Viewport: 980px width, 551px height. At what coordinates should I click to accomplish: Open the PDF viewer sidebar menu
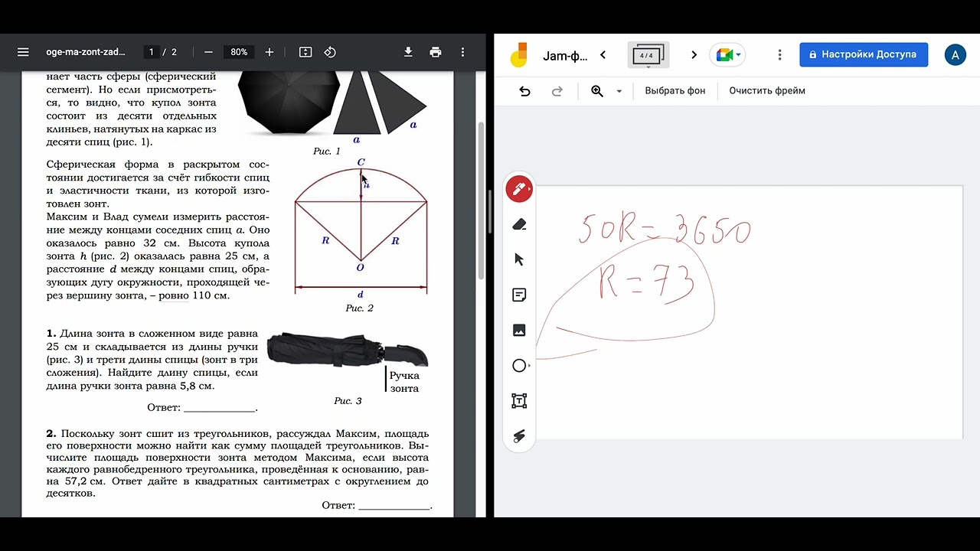tap(23, 52)
